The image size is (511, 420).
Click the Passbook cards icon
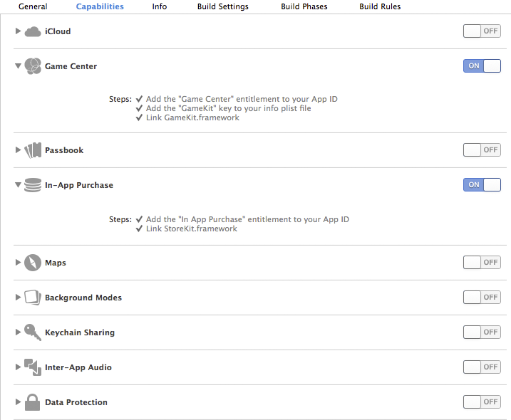[x=33, y=150]
